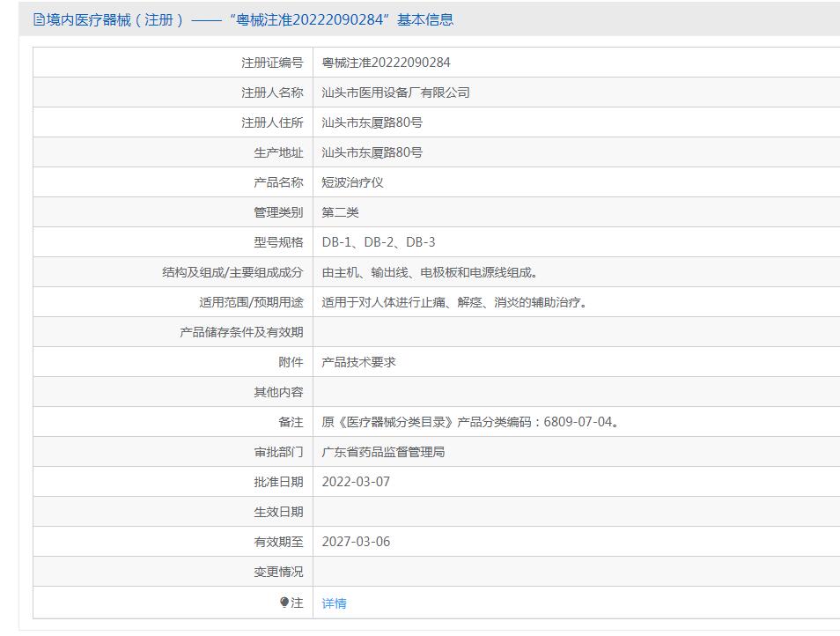Click approval date 2022-03-07
This screenshot has height=636, width=840.
pyautogui.click(x=356, y=482)
